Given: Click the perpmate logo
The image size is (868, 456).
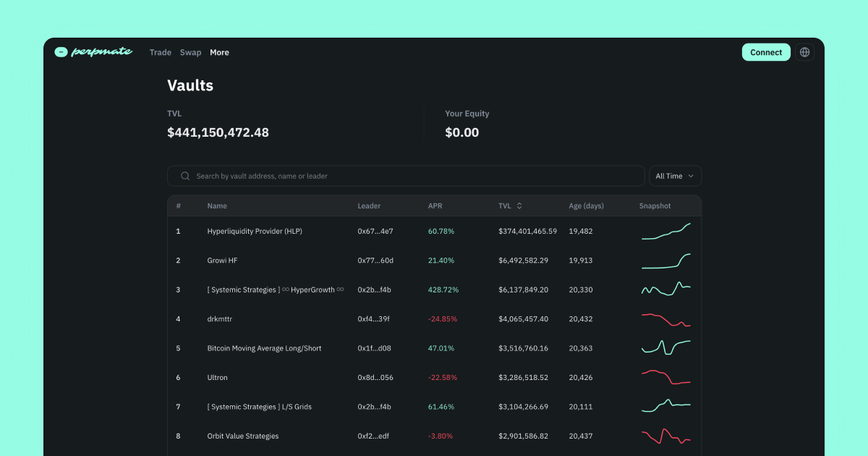Looking at the screenshot, I should click(x=93, y=52).
